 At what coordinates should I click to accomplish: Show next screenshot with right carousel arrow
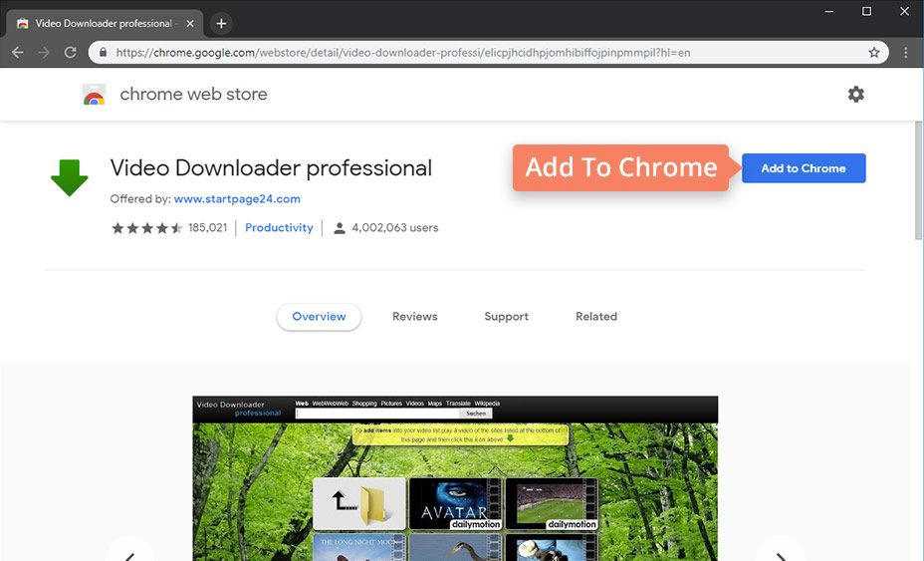(x=781, y=553)
